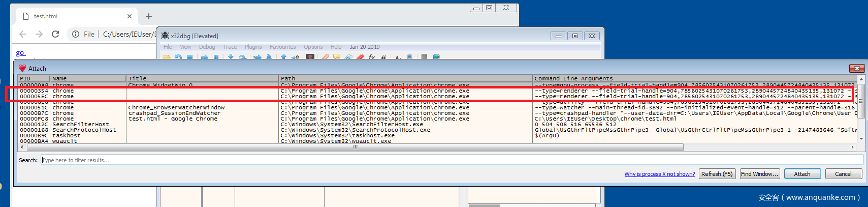
Task: Focus the Search filter field
Action: 452,160
